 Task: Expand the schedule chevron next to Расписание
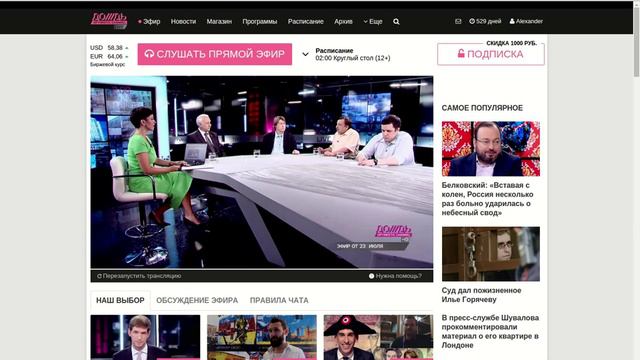[x=305, y=54]
